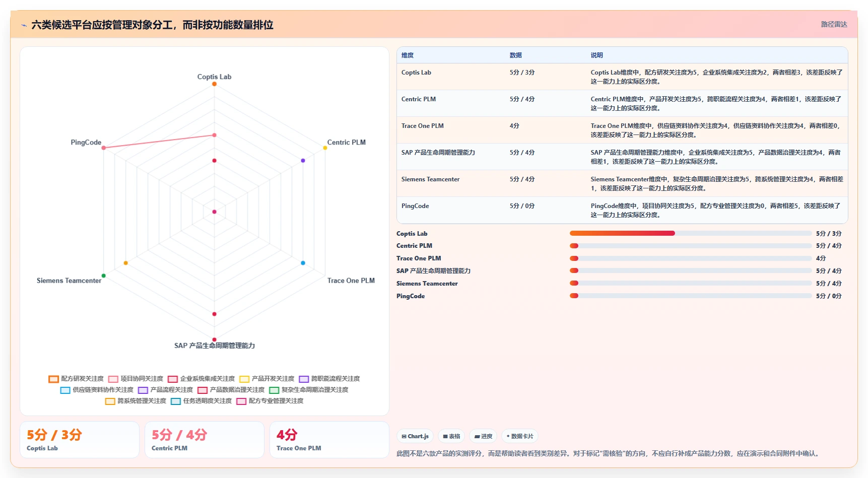The height and width of the screenshot is (478, 868).
Task: Click the 数据 column header
Action: [x=516, y=55]
